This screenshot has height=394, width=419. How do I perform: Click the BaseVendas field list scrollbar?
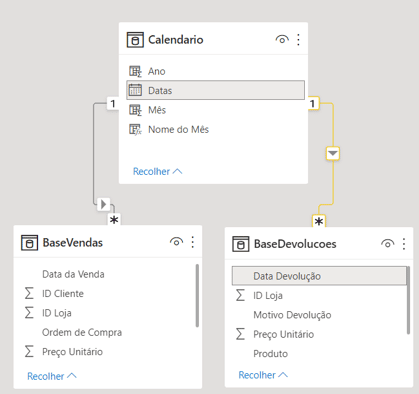click(197, 295)
